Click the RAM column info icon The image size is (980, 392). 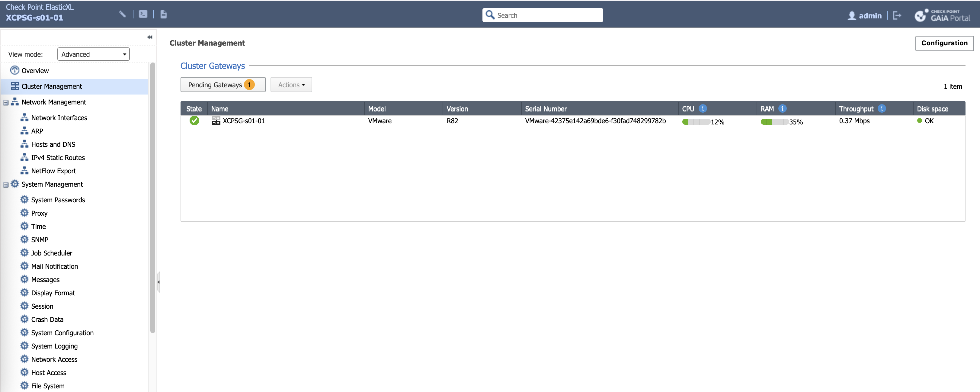(x=782, y=109)
